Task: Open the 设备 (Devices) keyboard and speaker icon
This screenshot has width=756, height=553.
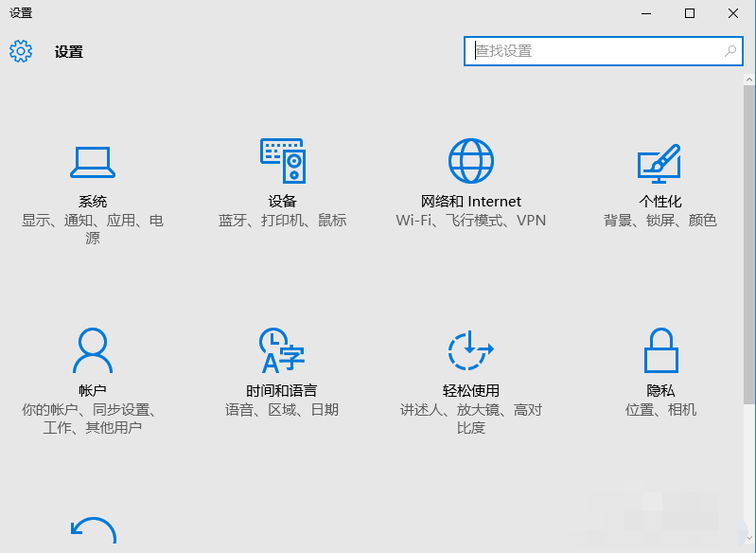Action: coord(282,161)
